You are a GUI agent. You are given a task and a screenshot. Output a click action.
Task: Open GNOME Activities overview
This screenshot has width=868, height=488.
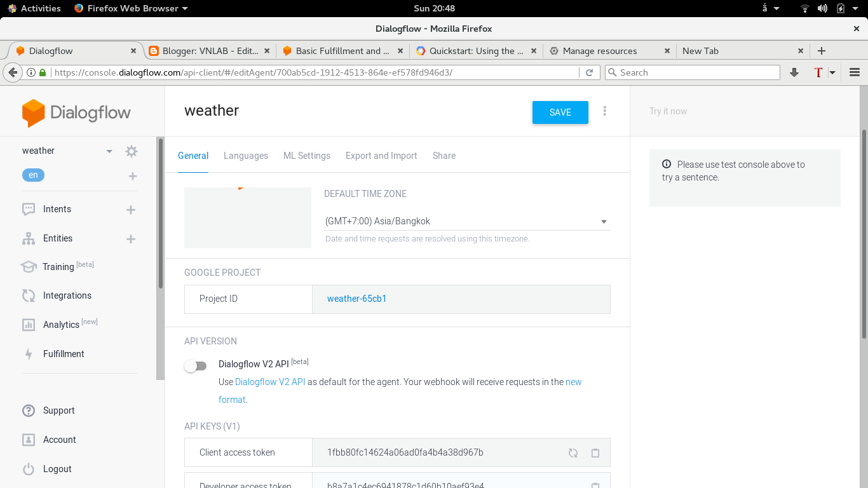tap(34, 8)
